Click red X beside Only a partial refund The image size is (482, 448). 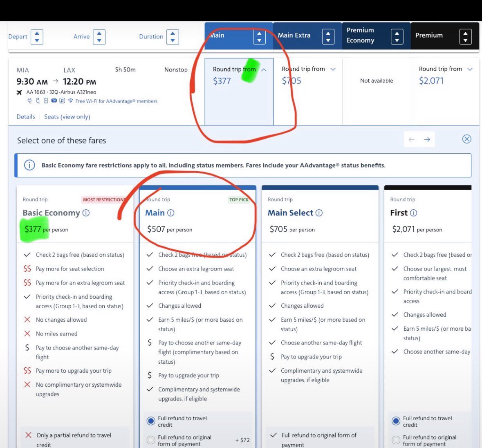point(28,435)
